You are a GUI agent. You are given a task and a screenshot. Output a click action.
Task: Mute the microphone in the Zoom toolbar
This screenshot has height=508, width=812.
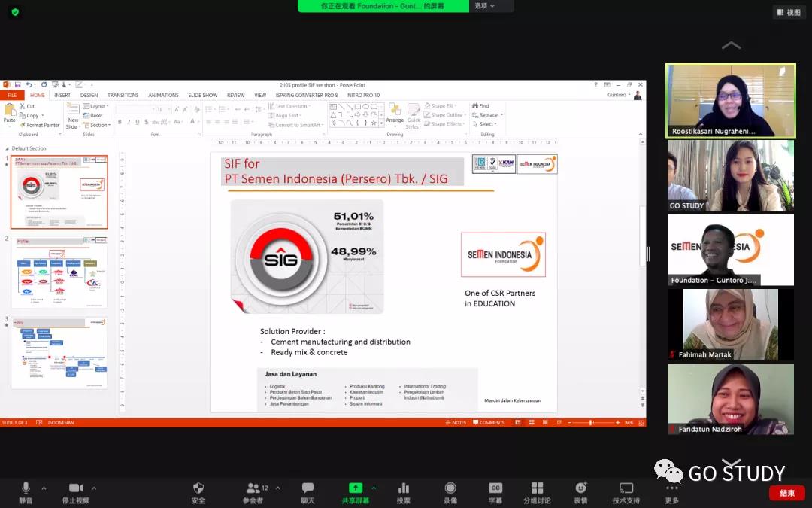click(26, 492)
